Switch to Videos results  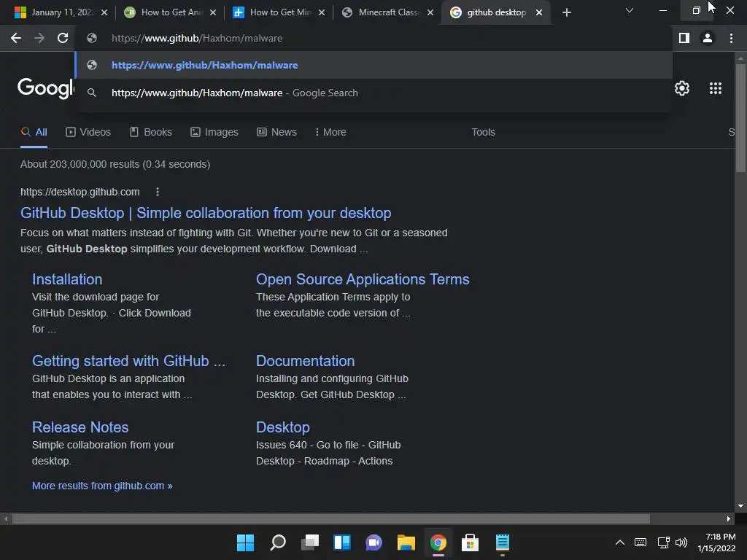click(88, 133)
